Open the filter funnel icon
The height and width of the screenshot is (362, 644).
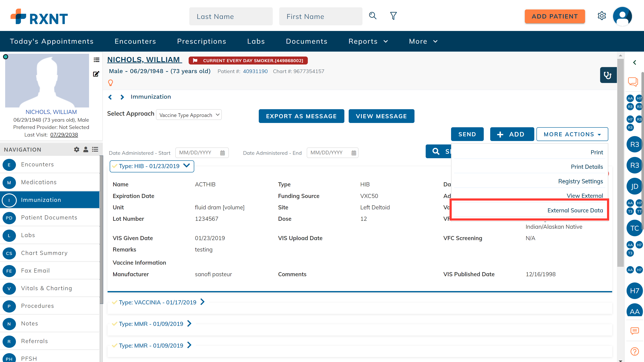tap(393, 16)
